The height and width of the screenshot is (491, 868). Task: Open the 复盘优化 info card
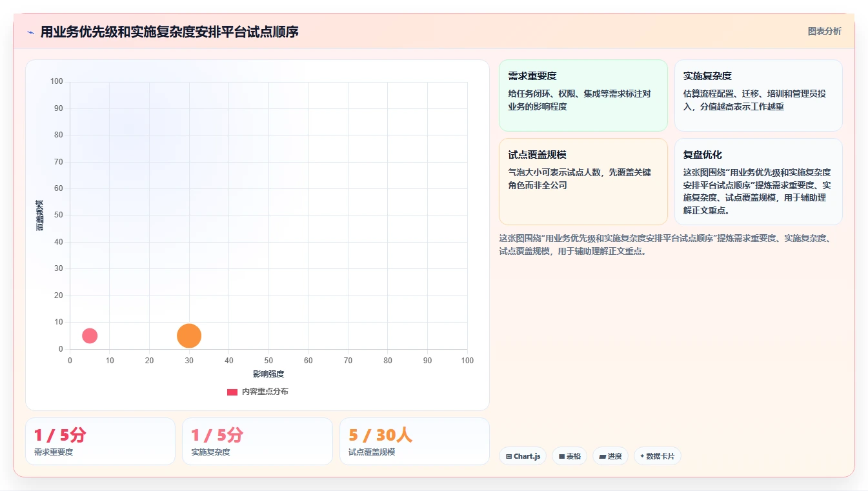pos(758,181)
